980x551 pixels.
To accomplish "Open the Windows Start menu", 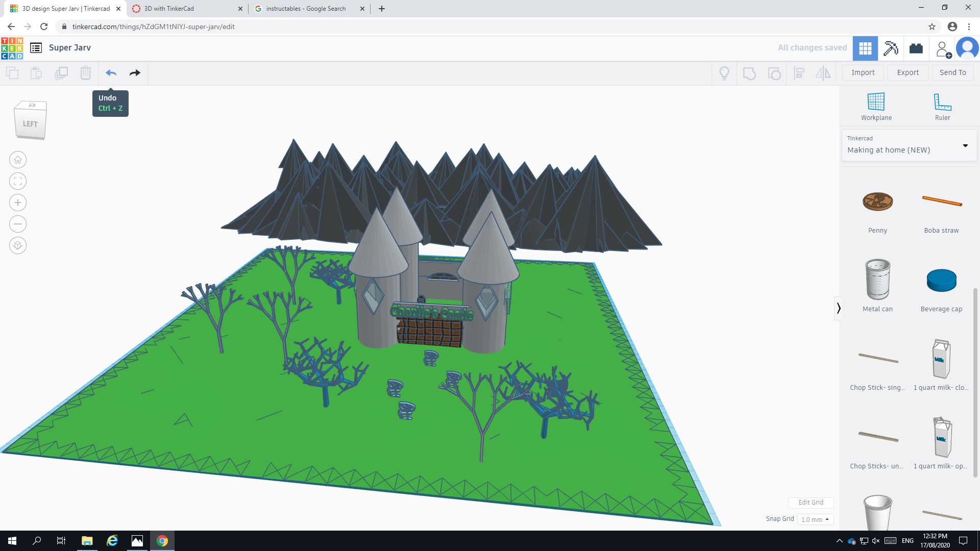I will [x=12, y=541].
